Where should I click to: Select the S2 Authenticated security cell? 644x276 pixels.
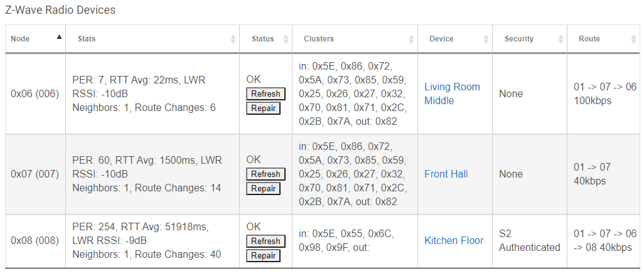point(530,241)
